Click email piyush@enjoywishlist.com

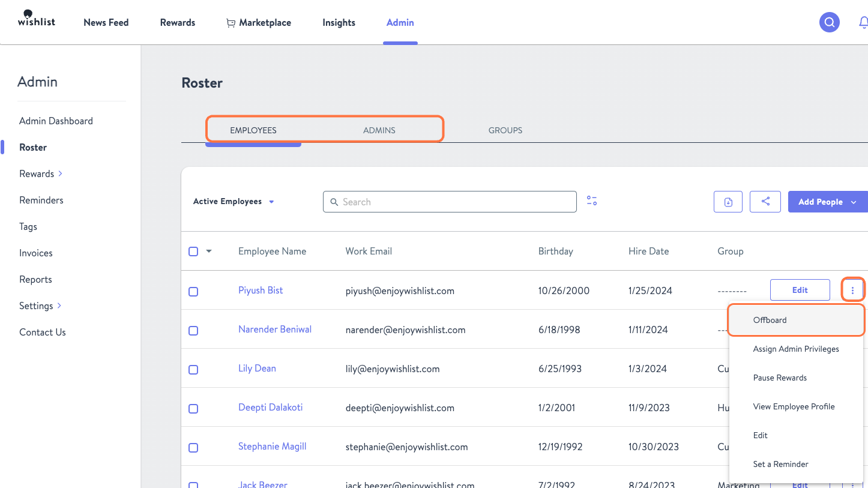pos(400,291)
